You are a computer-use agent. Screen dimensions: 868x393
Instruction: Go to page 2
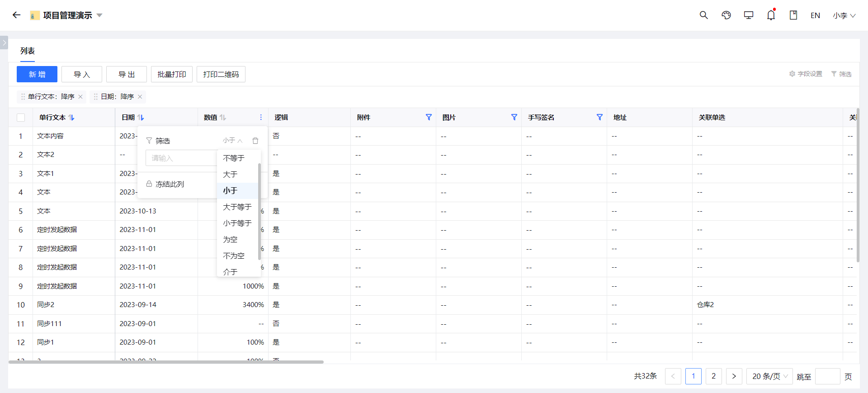coord(714,376)
